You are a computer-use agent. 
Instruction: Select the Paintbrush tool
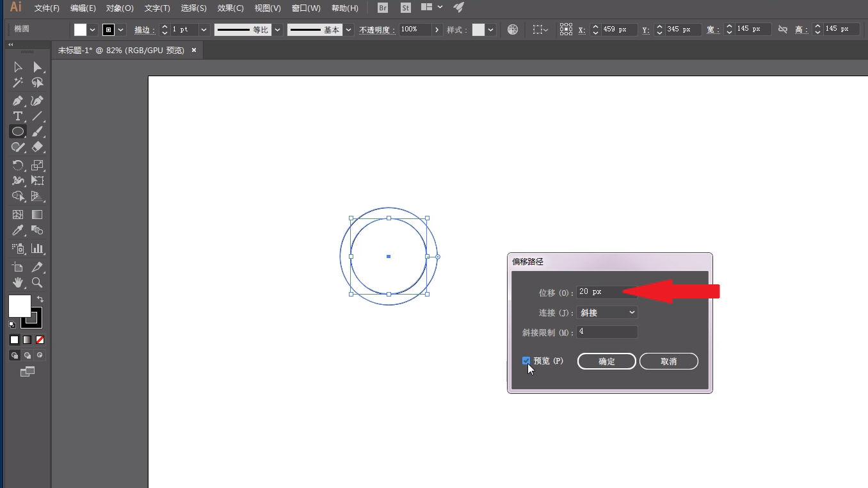37,131
